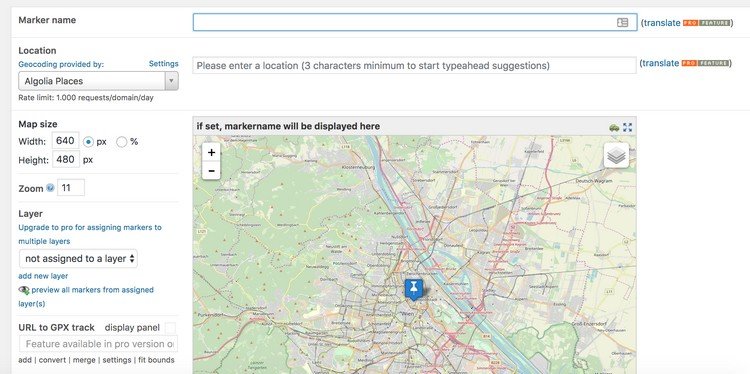Select the % width unit radio button
This screenshot has width=750, height=374.
tap(121, 142)
